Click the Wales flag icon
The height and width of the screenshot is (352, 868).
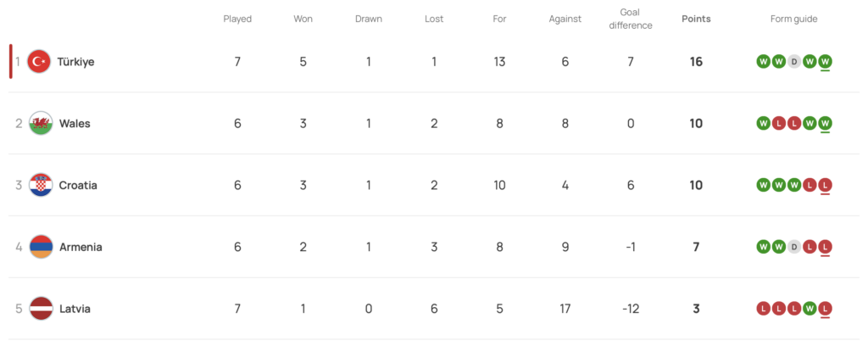40,124
